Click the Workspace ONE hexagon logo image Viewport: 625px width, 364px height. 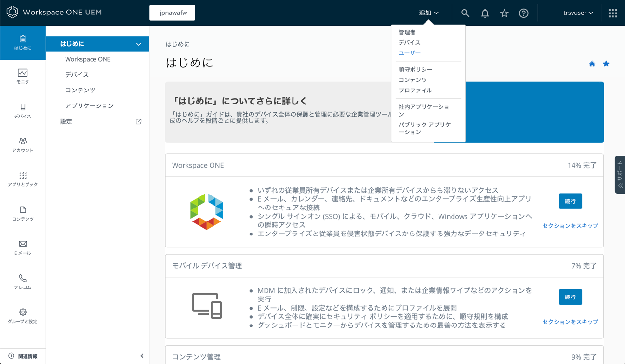click(207, 212)
